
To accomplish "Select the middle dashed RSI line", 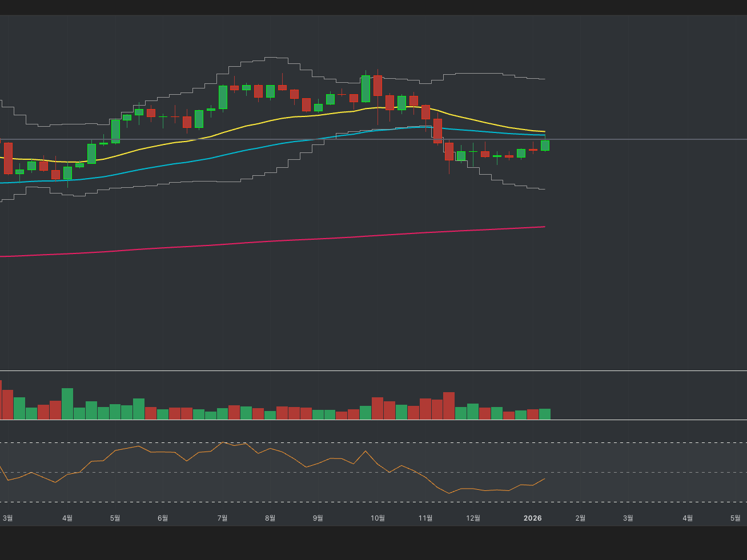I will [x=628, y=473].
